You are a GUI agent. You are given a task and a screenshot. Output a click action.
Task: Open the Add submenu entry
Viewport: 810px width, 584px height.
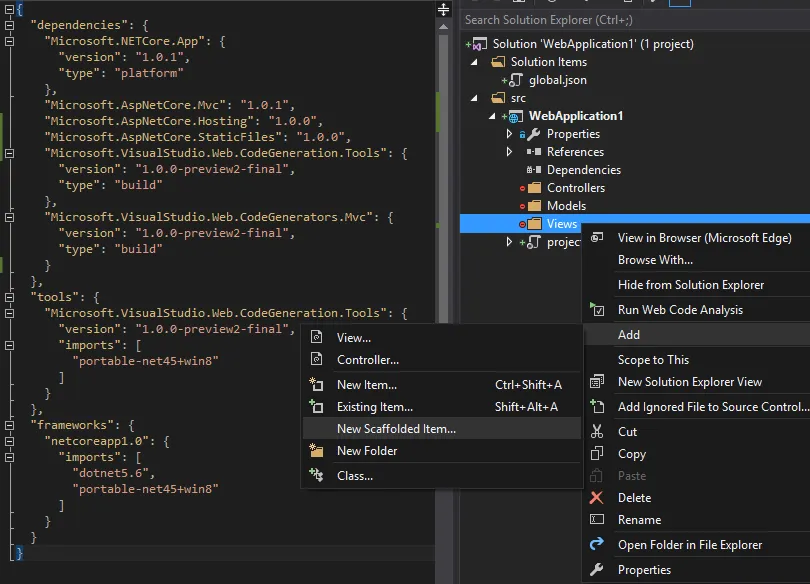coord(697,335)
